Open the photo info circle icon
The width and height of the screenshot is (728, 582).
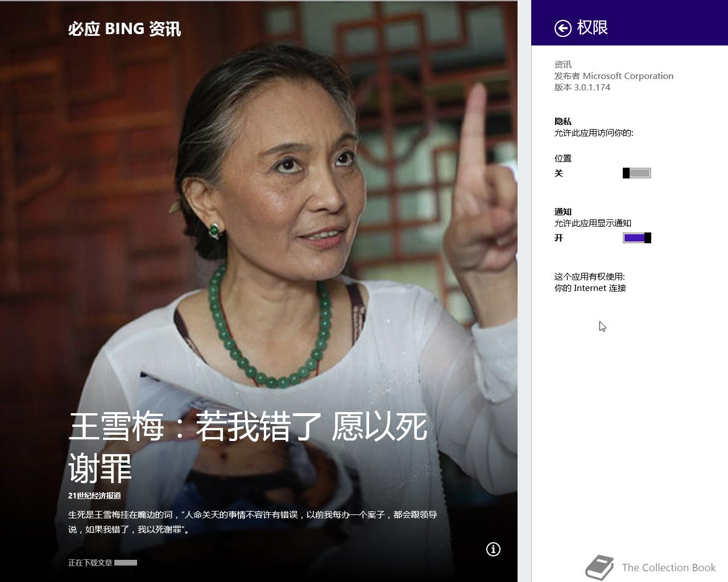tap(493, 549)
